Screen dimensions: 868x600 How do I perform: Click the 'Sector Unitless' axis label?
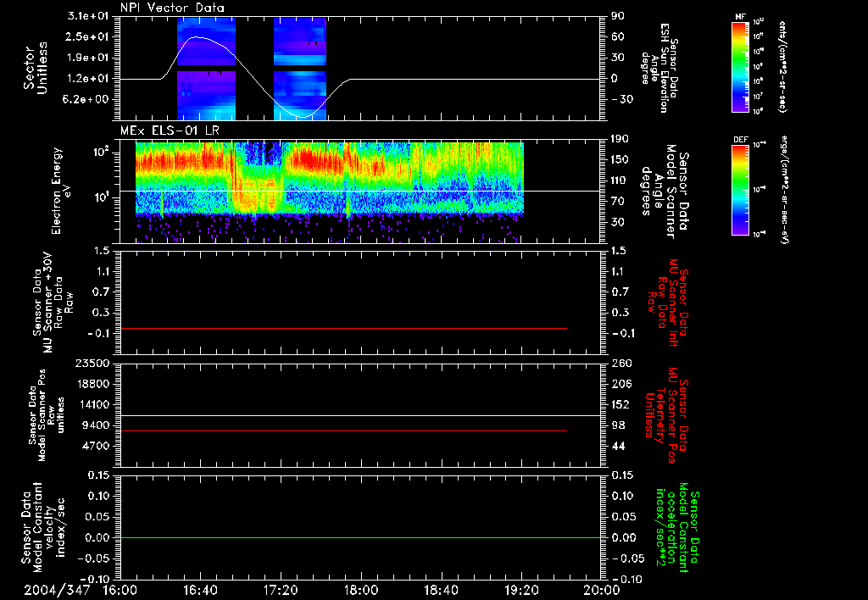(x=35, y=68)
